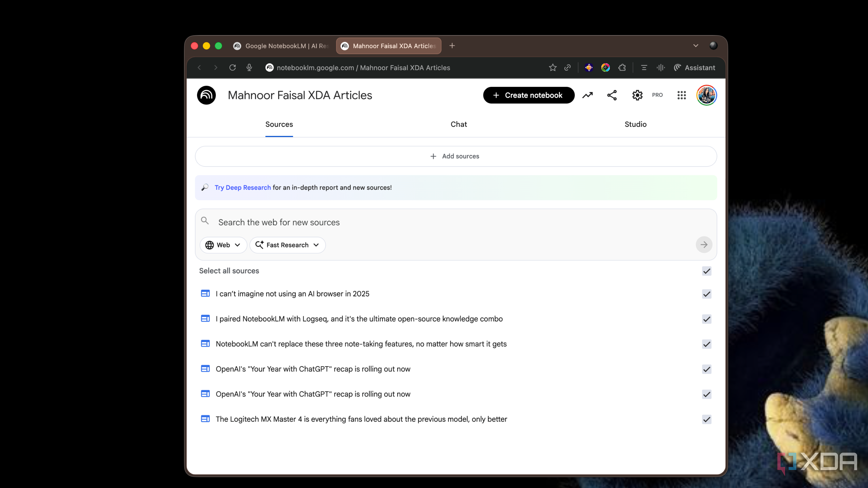Open 'The Logitech MX Master 4' source

coord(361,419)
